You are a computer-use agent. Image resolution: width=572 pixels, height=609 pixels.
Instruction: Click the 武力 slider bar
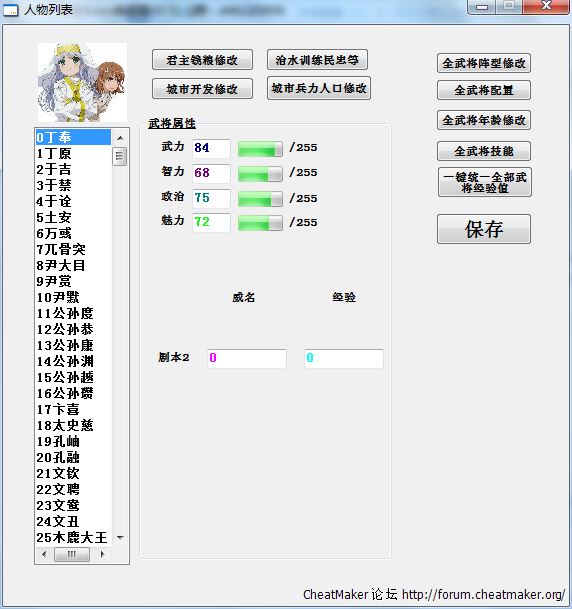click(x=260, y=149)
